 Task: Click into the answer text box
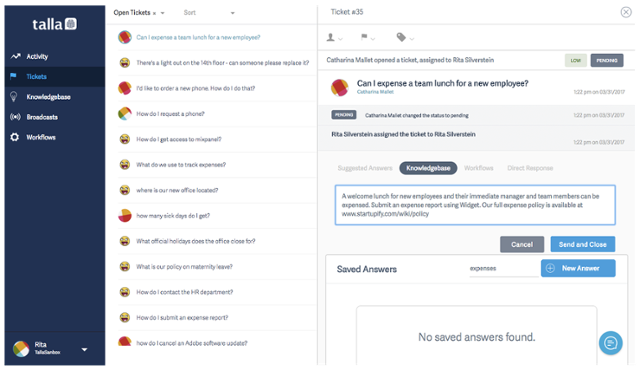tap(475, 205)
